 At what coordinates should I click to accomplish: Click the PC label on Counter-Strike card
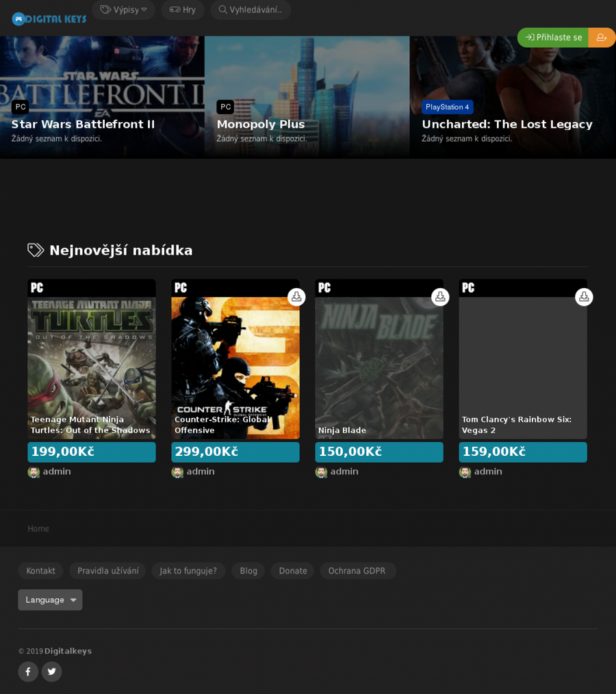pyautogui.click(x=181, y=288)
